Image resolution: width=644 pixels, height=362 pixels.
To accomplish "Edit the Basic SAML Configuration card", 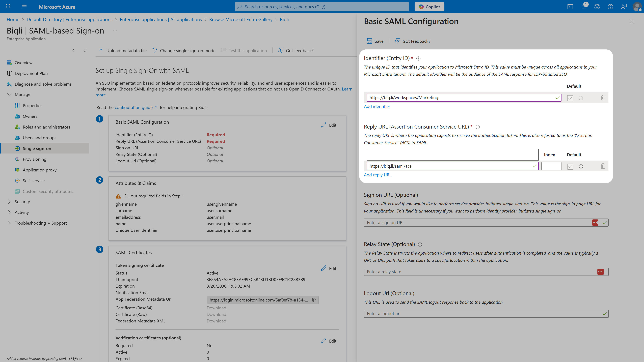I will tap(329, 125).
